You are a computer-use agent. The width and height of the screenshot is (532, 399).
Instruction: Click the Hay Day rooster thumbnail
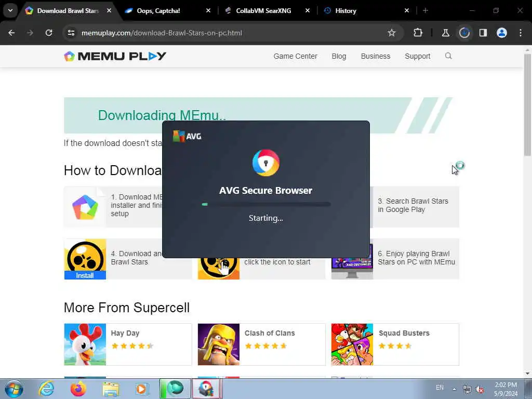pyautogui.click(x=85, y=344)
